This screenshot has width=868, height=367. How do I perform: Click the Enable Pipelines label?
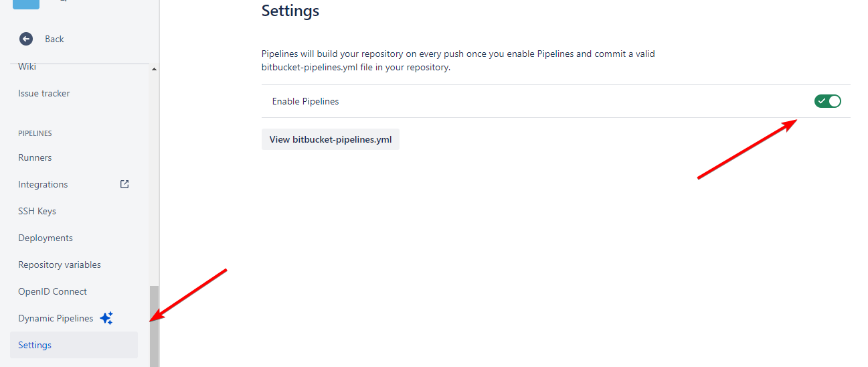pyautogui.click(x=305, y=101)
